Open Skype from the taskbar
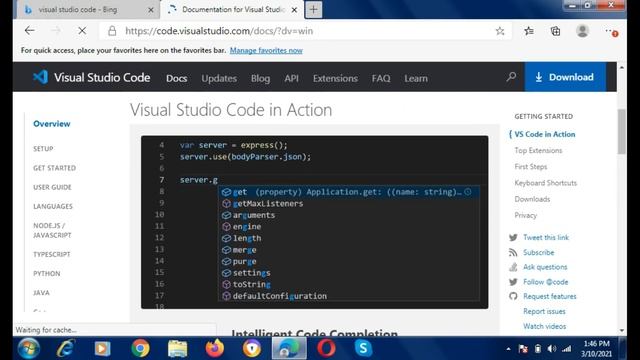This screenshot has width=640, height=360. 363,349
